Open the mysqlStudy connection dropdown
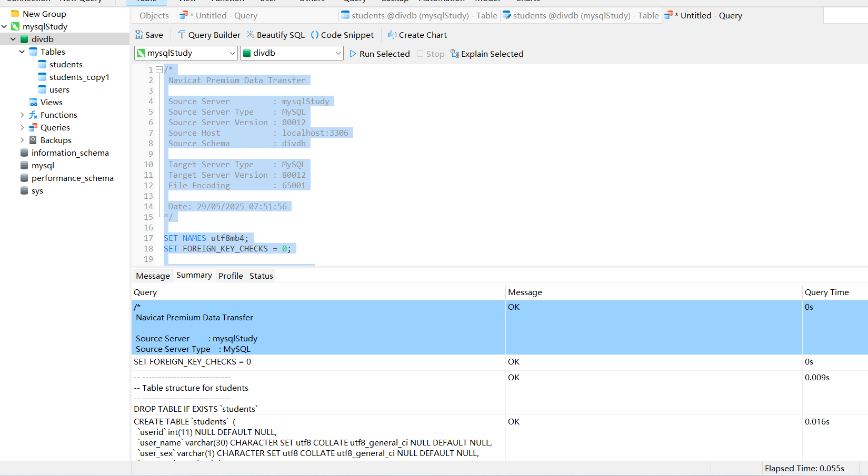This screenshot has width=868, height=476. 186,53
